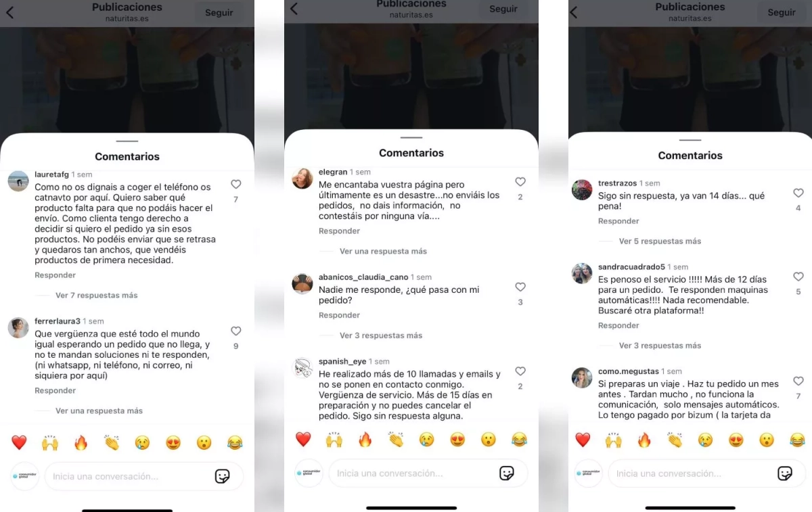Show 'Ver 3 respuestas más' under abanicos_claudia_cano
This screenshot has height=512, width=812.
click(x=381, y=335)
